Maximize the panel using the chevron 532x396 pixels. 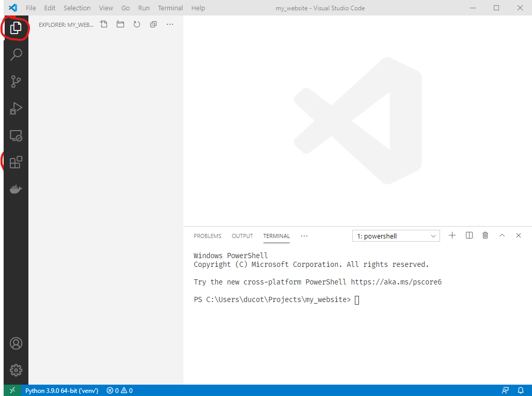(502, 235)
